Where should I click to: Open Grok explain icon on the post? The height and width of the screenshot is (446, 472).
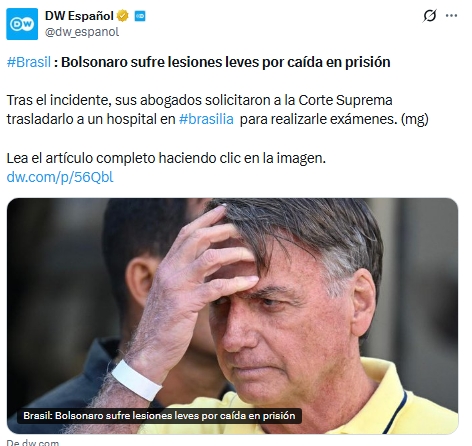430,15
